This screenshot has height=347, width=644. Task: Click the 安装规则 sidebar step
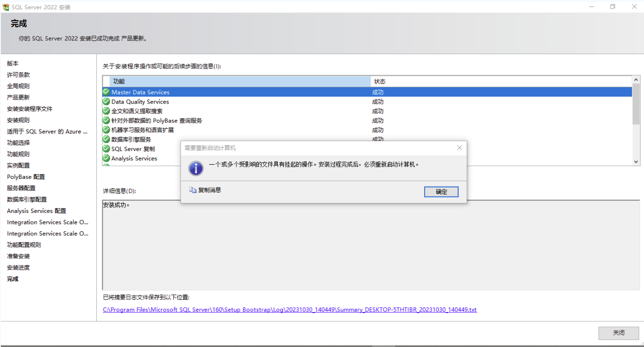[x=18, y=120]
